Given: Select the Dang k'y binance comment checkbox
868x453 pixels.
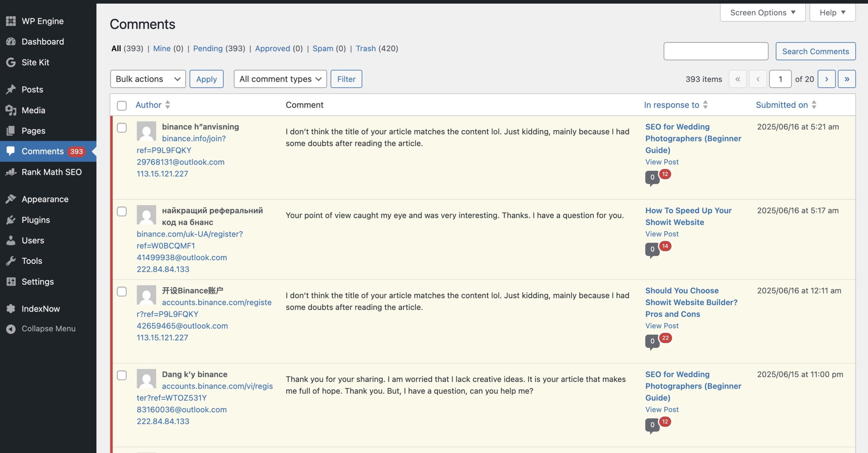Looking at the screenshot, I should click(122, 375).
